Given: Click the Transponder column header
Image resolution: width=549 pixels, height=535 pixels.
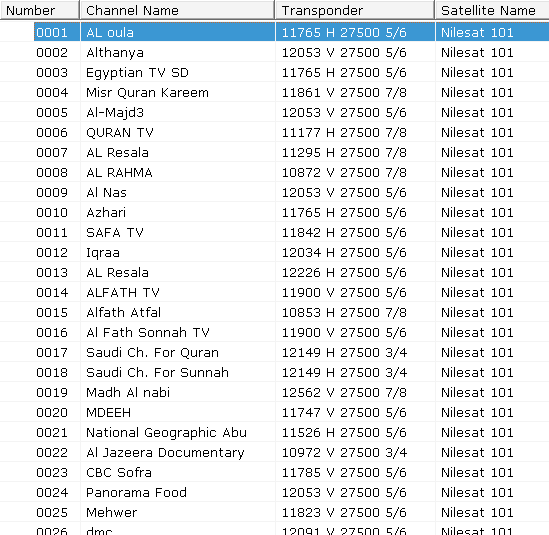Looking at the screenshot, I should [x=355, y=10].
